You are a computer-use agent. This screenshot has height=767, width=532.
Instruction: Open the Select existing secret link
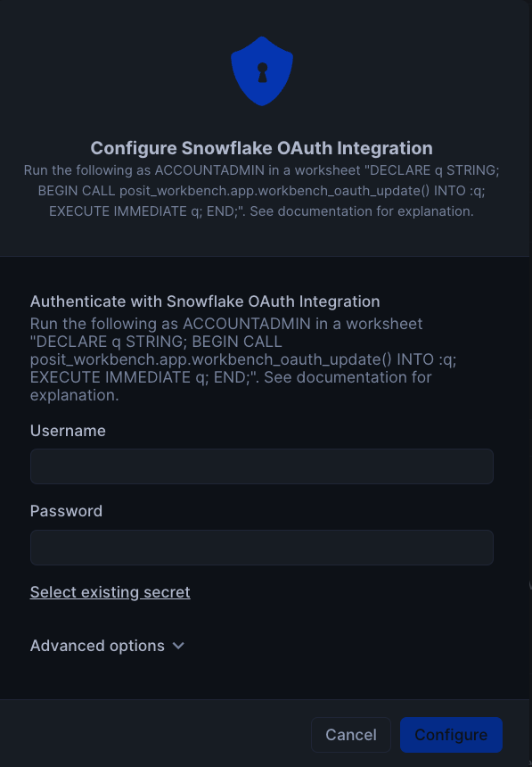(110, 592)
